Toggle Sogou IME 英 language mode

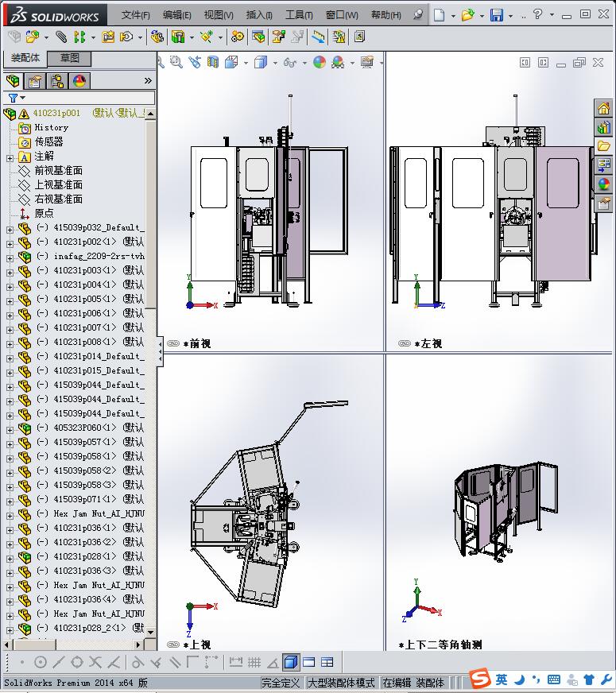click(x=502, y=679)
